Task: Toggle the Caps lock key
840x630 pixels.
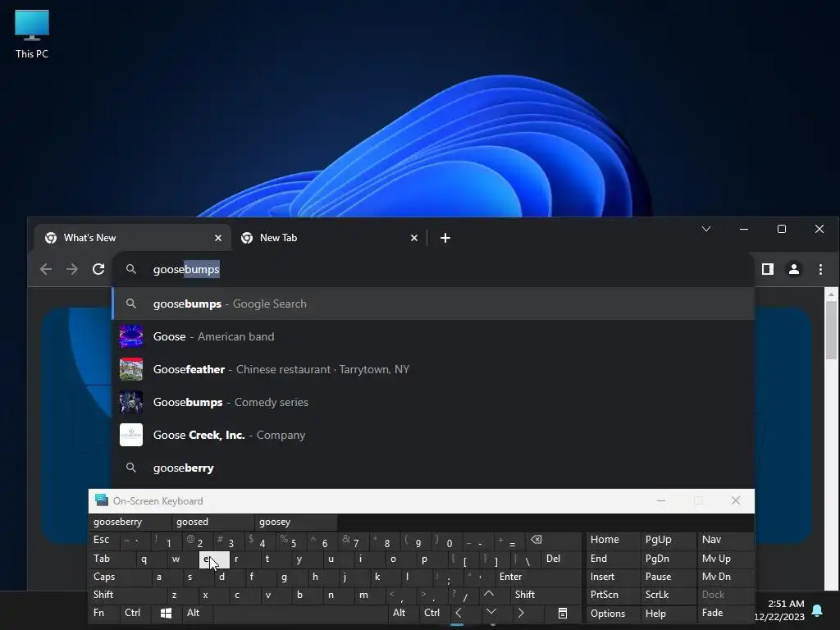Action: 120,577
